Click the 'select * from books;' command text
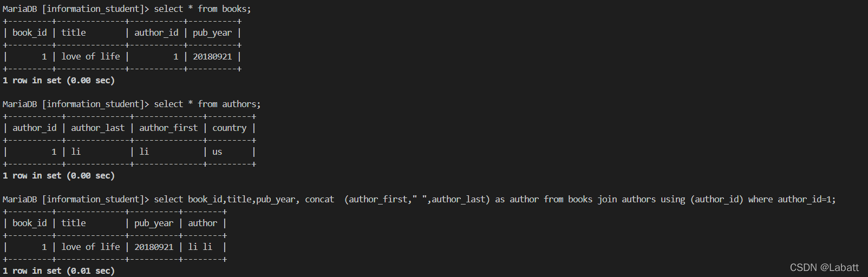 coord(203,9)
